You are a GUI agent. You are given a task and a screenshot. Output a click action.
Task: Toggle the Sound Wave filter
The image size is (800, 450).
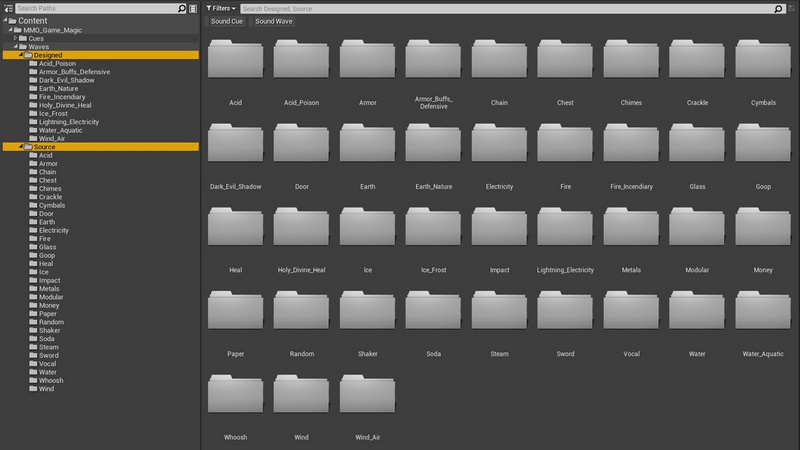point(273,21)
